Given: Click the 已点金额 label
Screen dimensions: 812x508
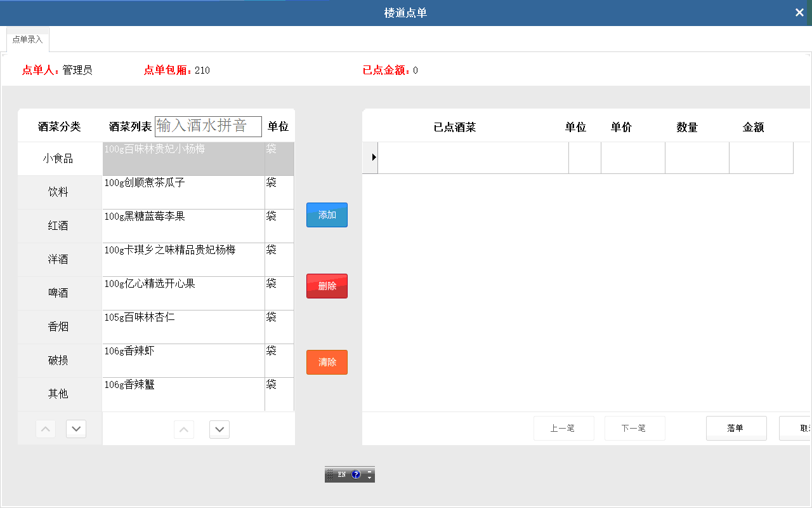Looking at the screenshot, I should click(x=386, y=70).
